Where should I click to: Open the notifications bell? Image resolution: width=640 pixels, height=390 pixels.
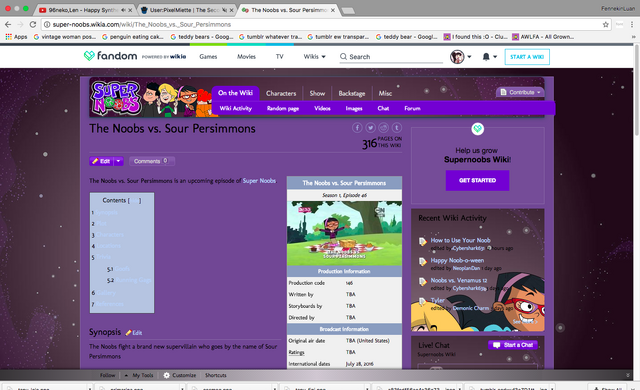click(x=486, y=57)
